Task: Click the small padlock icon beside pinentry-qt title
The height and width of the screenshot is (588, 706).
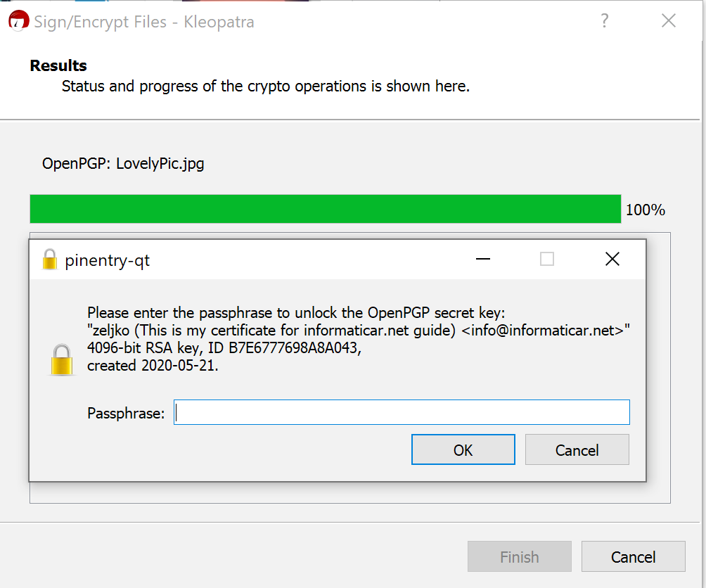Action: (x=49, y=260)
